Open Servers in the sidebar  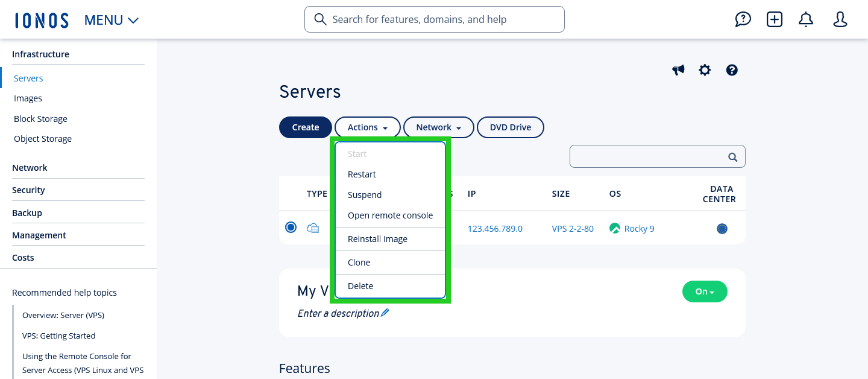(28, 78)
